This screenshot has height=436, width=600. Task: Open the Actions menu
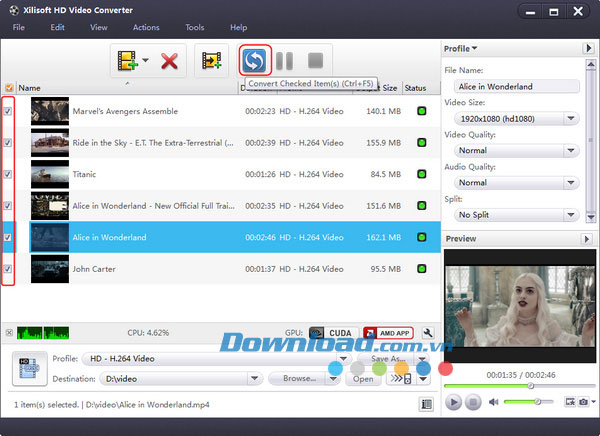pyautogui.click(x=146, y=28)
